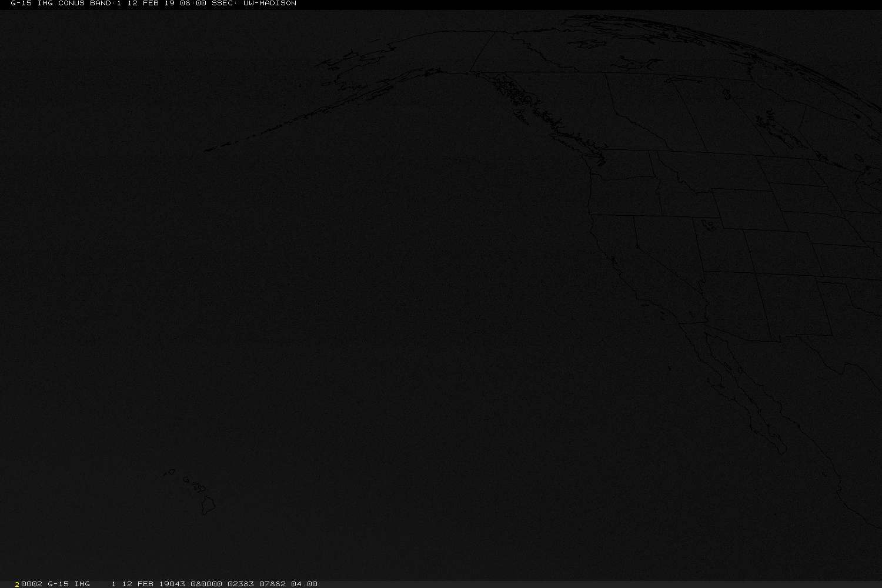The image size is (882, 588).
Task: Click the "04.00" value in the footer
Action: pos(305,584)
